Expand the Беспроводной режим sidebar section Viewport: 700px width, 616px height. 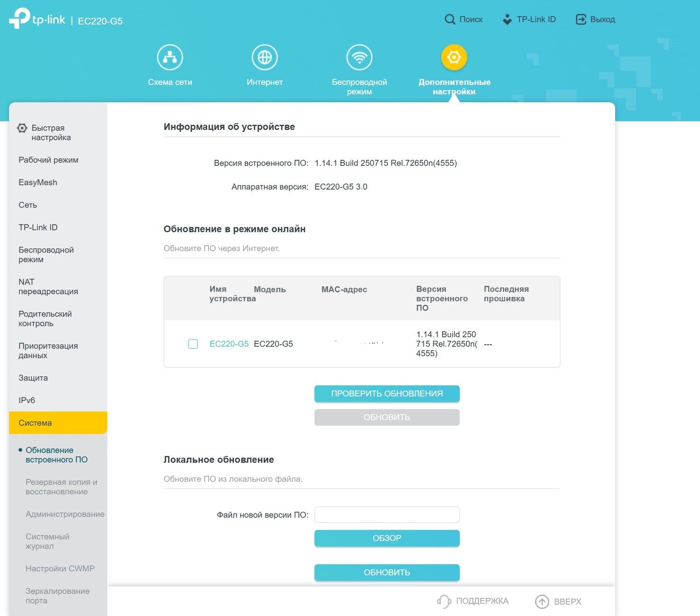(46, 255)
